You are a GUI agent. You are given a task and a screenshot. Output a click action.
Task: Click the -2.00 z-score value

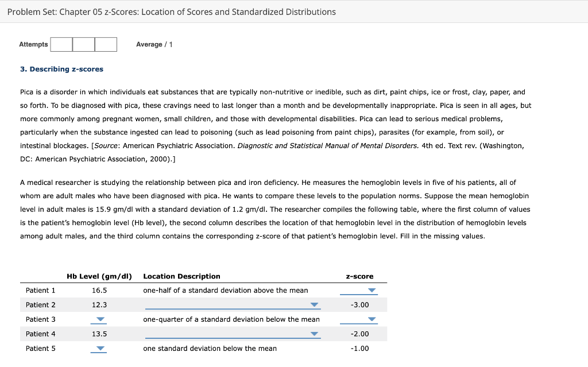click(x=359, y=334)
